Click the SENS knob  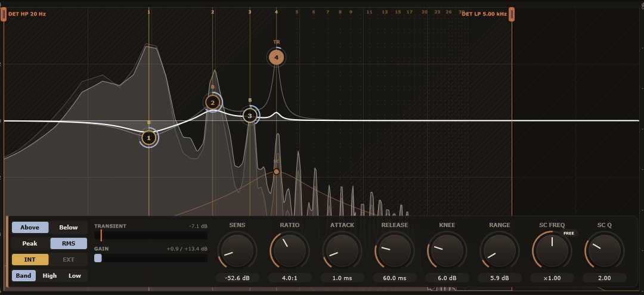[237, 251]
